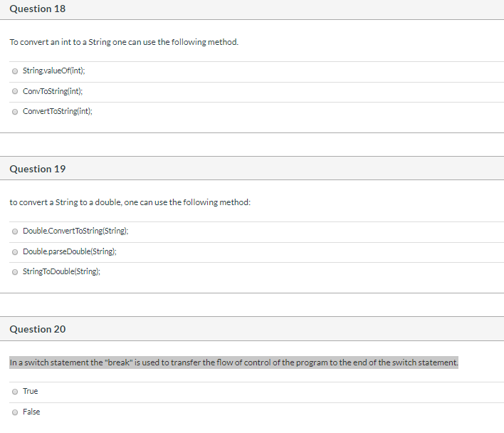Click the StringToDouble(String); answer text
This screenshot has height=433, width=504.
61,271
